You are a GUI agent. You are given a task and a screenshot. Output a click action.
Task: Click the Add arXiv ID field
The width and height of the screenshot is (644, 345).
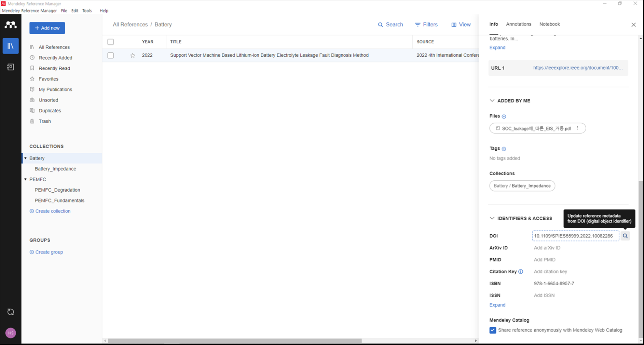[x=547, y=248]
